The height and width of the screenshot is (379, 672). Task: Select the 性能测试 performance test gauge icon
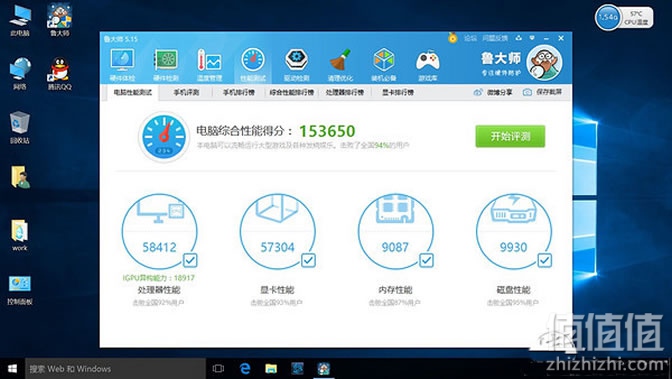point(253,65)
